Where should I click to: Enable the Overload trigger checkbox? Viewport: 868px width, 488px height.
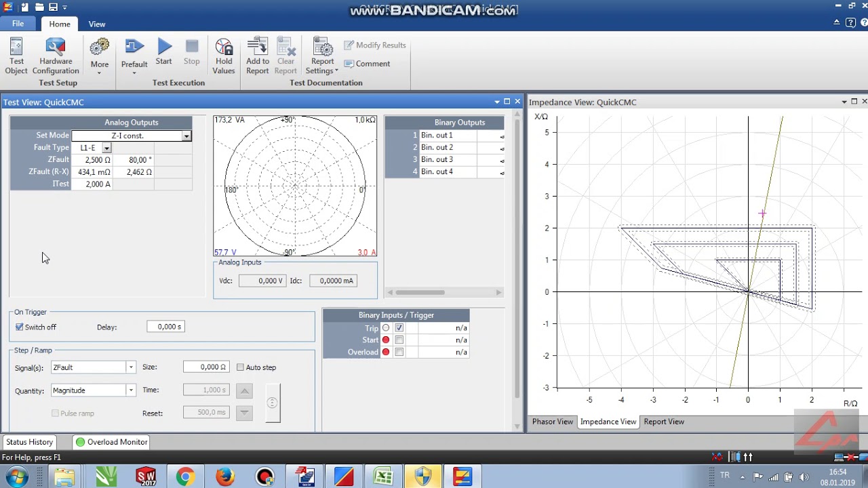tap(399, 352)
